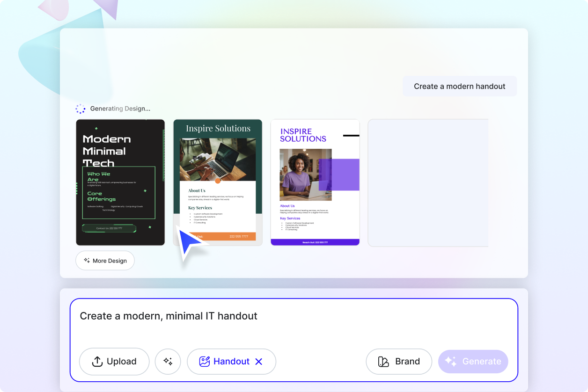Select the green Inspire Solutions laptop handout thumbnail
Image resolution: width=588 pixels, height=392 pixels.
pyautogui.click(x=218, y=182)
